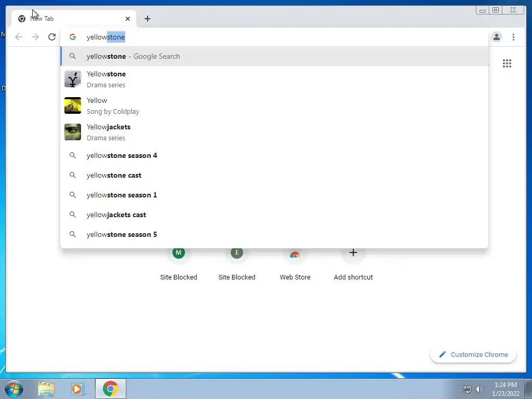Click search icon beside yellowjackets cast
Image resolution: width=532 pixels, height=399 pixels.
coord(73,215)
